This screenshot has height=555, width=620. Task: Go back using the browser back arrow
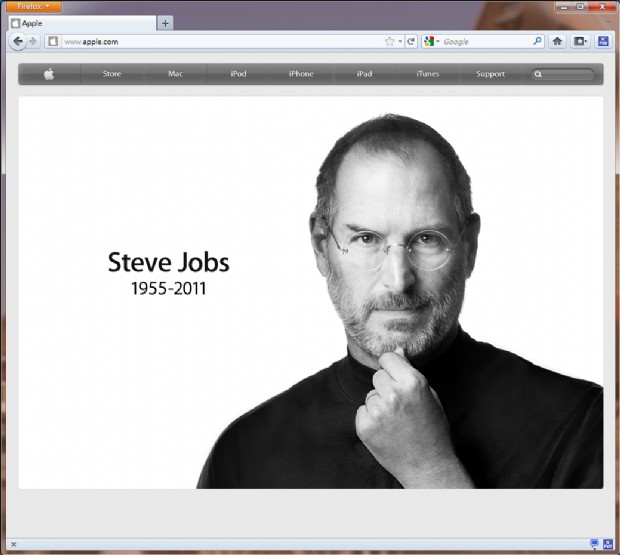[18, 41]
